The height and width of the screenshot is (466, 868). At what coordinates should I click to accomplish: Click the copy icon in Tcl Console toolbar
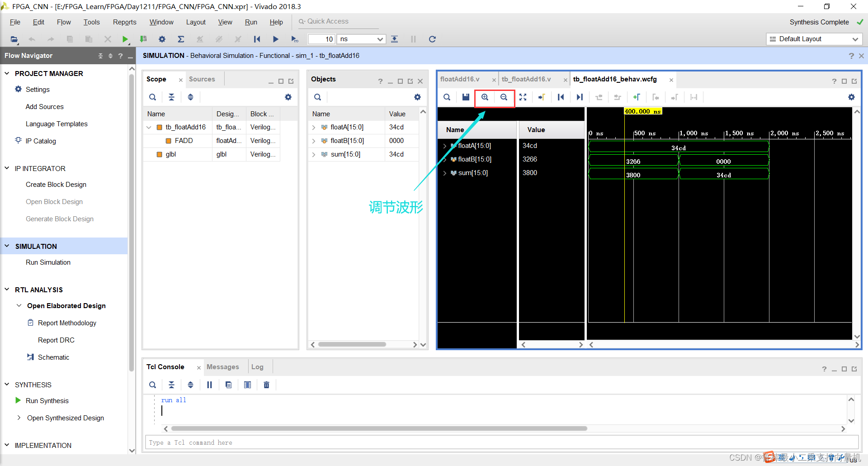click(228, 385)
